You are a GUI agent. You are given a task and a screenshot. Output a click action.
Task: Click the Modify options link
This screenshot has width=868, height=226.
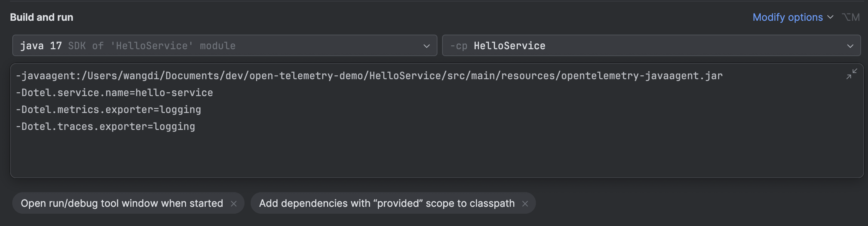pyautogui.click(x=787, y=17)
